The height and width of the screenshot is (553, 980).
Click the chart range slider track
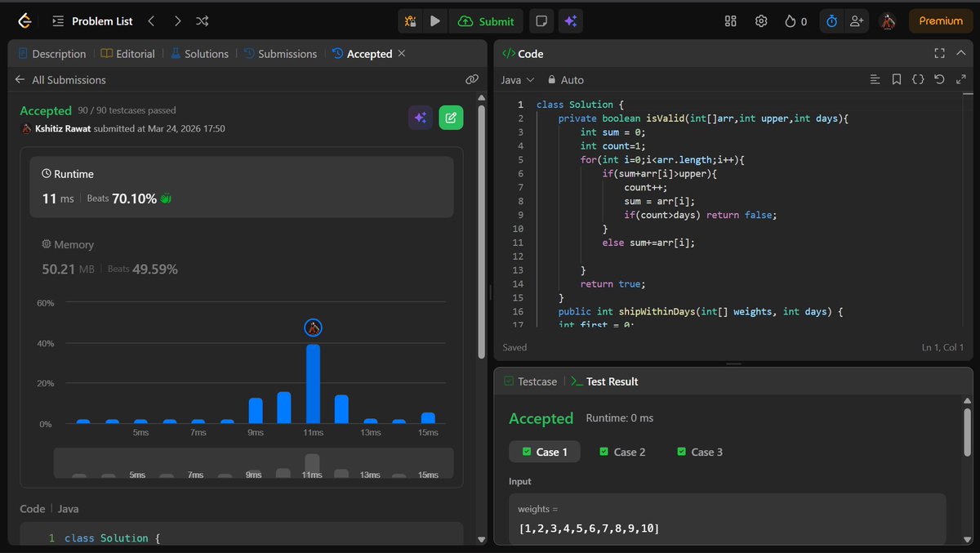point(253,463)
